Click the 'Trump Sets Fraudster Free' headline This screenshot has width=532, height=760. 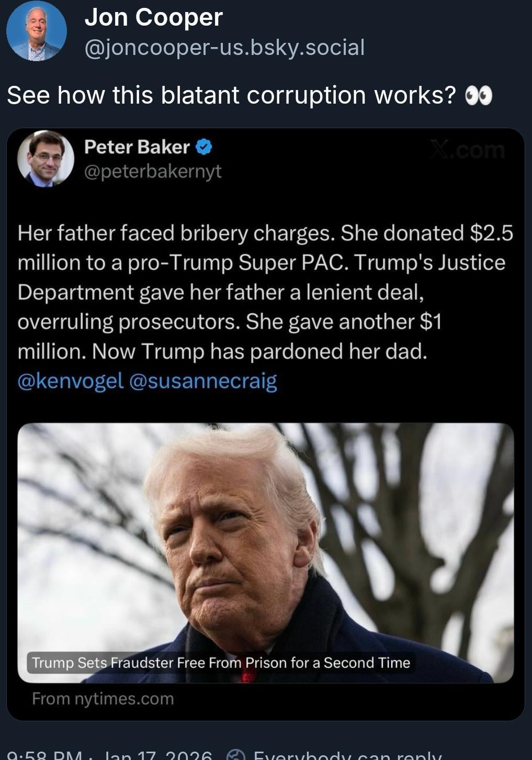coord(221,663)
